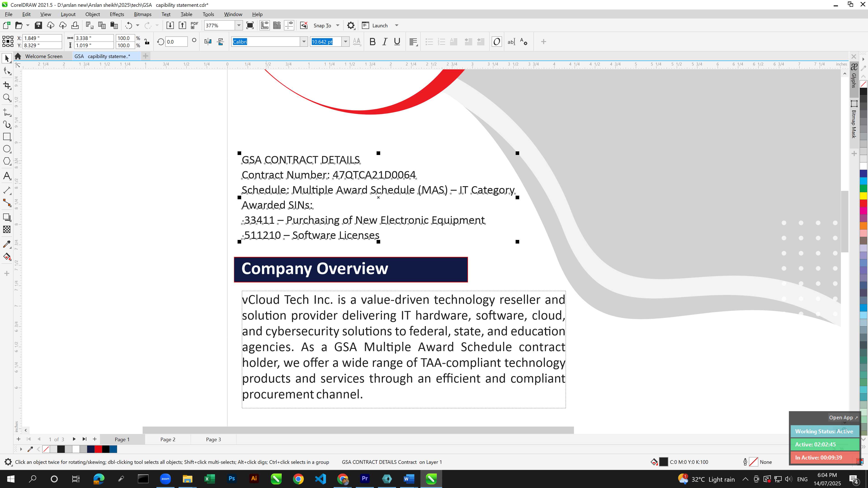Image resolution: width=868 pixels, height=488 pixels.
Task: Toggle Show rulers button
Action: point(264,25)
